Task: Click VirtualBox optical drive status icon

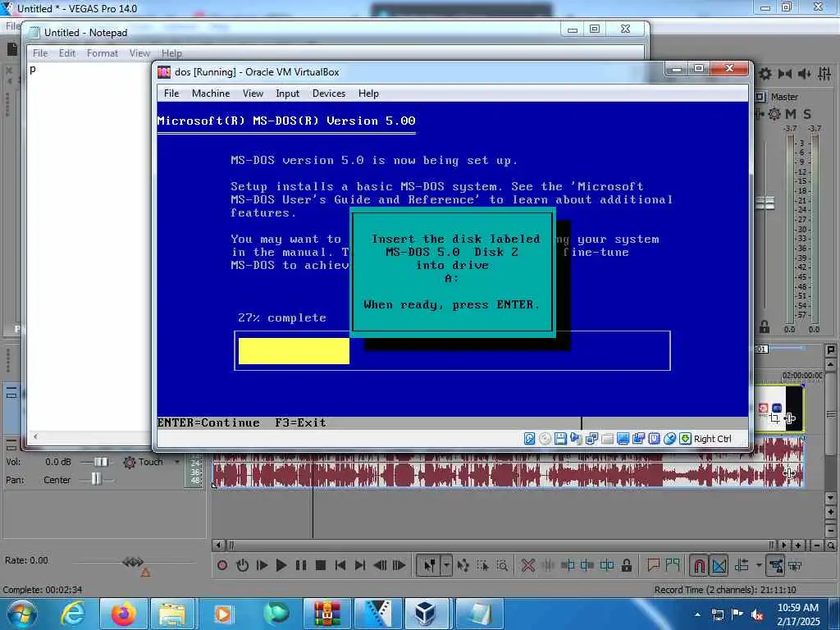Action: pyautogui.click(x=545, y=439)
